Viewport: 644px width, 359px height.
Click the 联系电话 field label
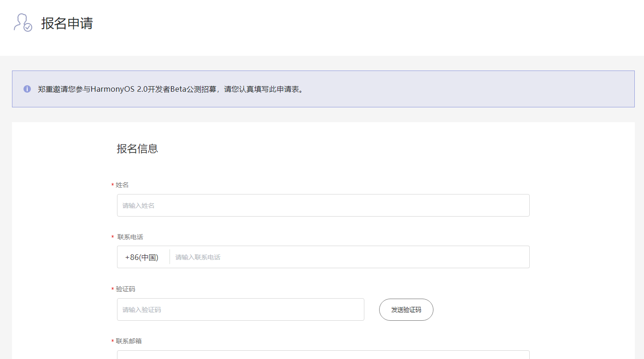point(130,237)
